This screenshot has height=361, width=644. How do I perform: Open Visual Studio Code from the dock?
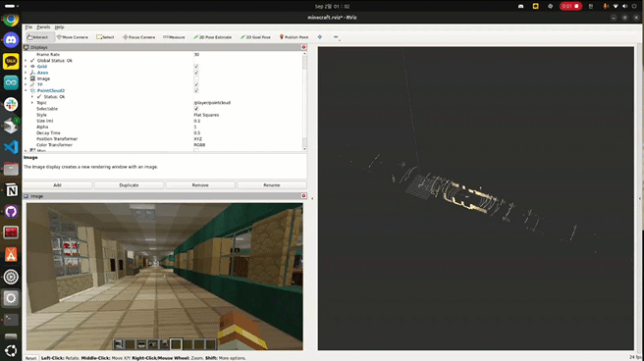pyautogui.click(x=11, y=147)
